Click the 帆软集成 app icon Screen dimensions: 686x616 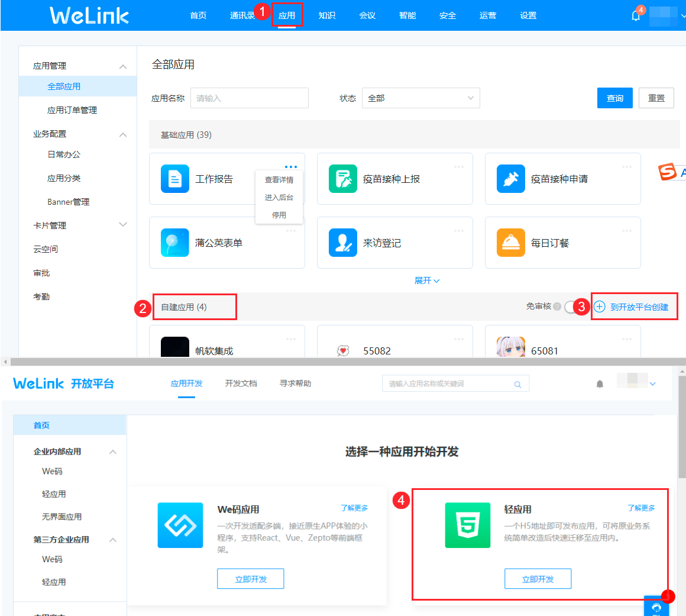click(x=175, y=347)
